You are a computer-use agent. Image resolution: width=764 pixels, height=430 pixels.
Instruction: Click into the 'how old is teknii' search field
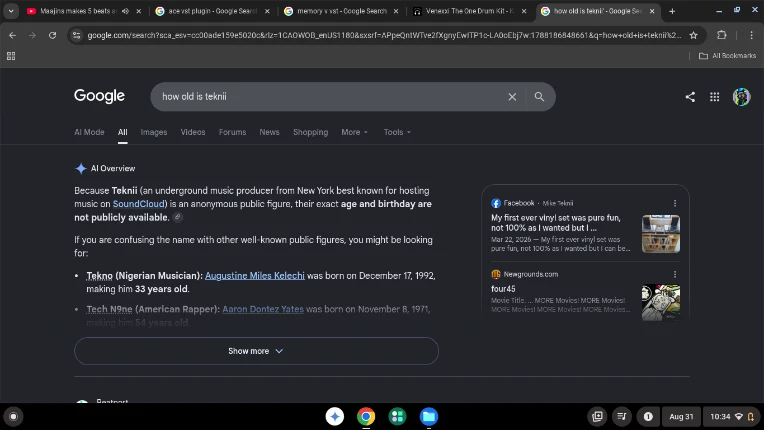click(x=331, y=97)
